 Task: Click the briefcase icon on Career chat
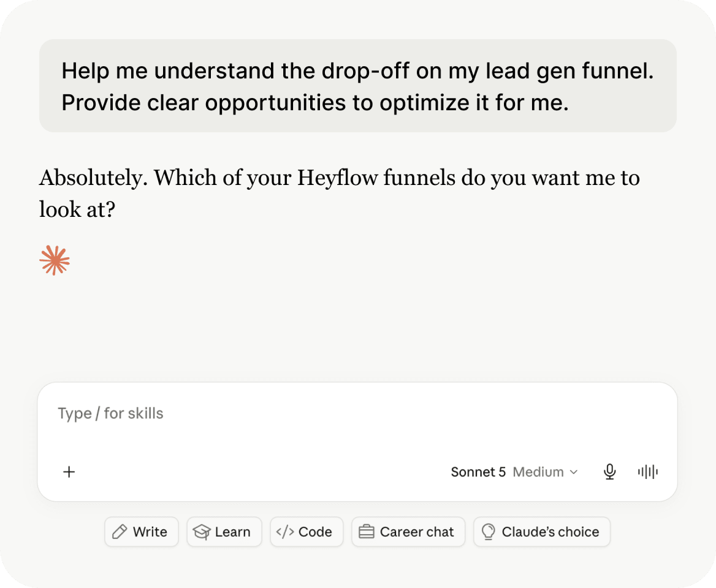(366, 532)
